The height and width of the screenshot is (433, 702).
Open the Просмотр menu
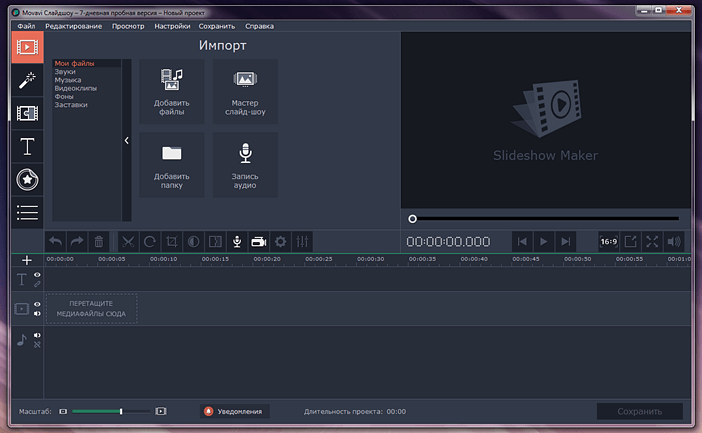point(128,26)
